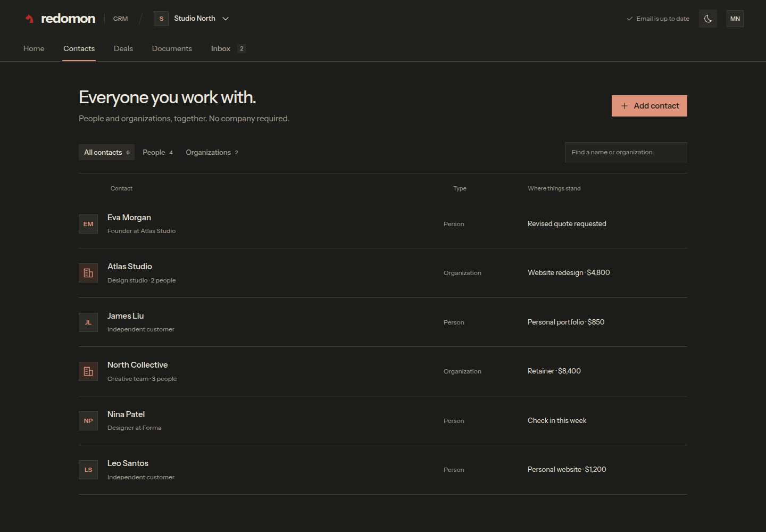Click the email up-to-date checkmark icon
Screen dimensions: 766x532
click(630, 19)
